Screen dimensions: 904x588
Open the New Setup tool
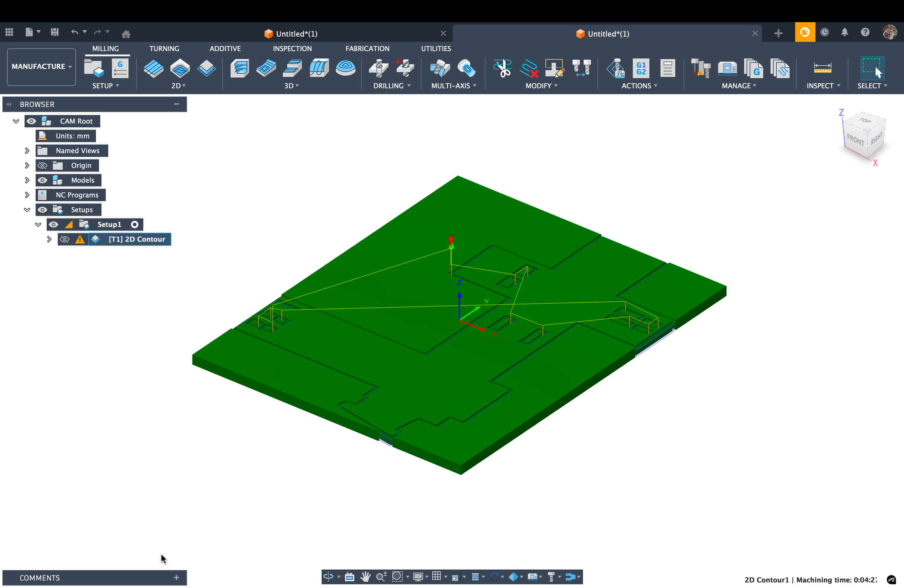coord(93,69)
